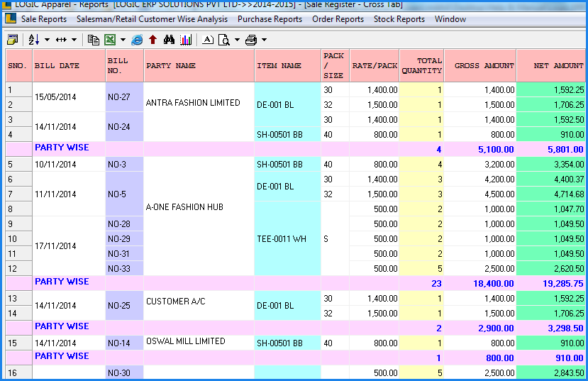This screenshot has width=588, height=381.
Task: Open the Order Reports menu
Action: [x=338, y=18]
